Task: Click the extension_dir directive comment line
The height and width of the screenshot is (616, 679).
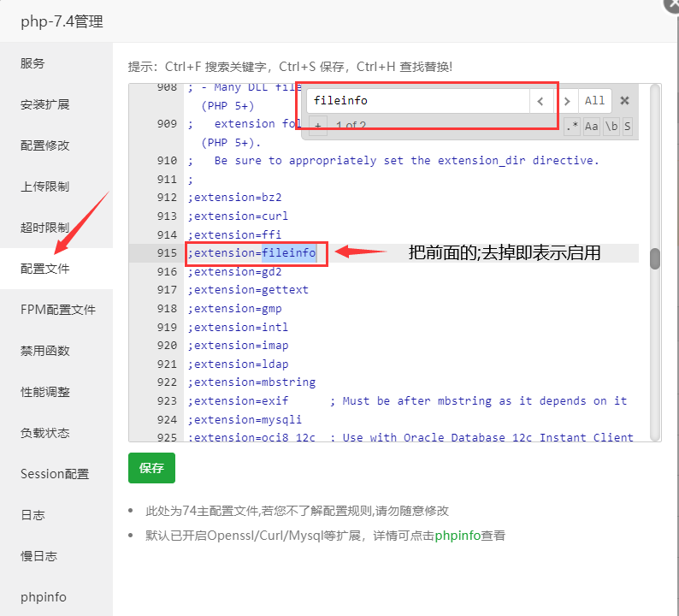Action: point(393,161)
